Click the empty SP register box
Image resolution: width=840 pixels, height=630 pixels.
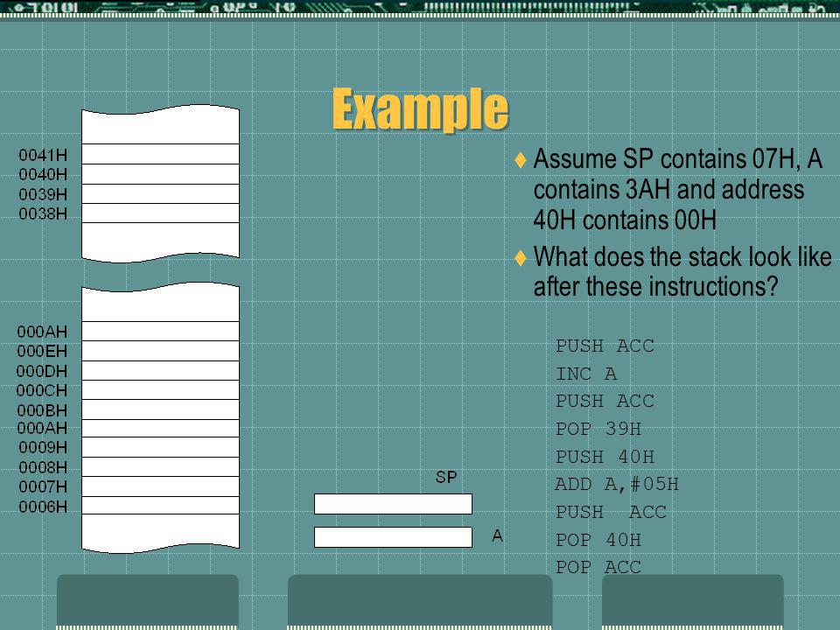[x=393, y=504]
